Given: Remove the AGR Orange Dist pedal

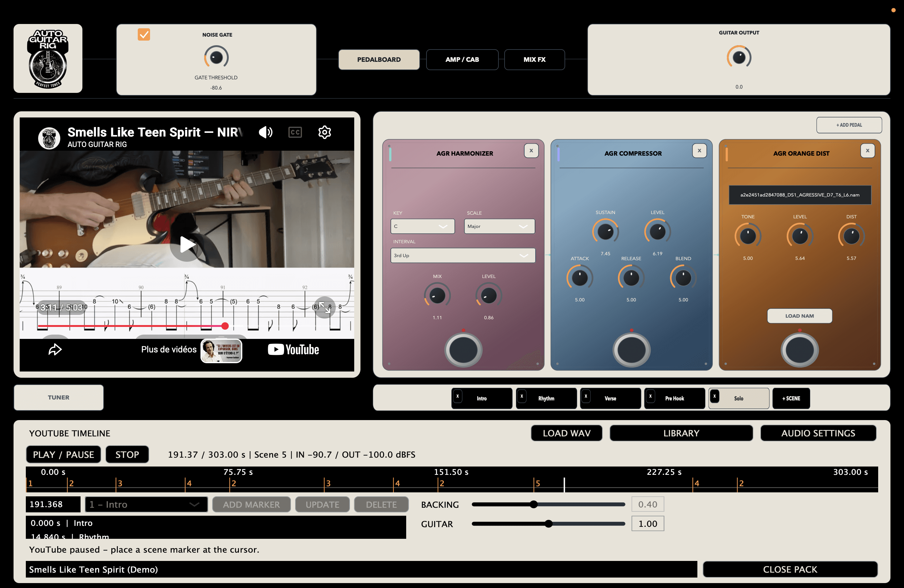Looking at the screenshot, I should pos(867,151).
